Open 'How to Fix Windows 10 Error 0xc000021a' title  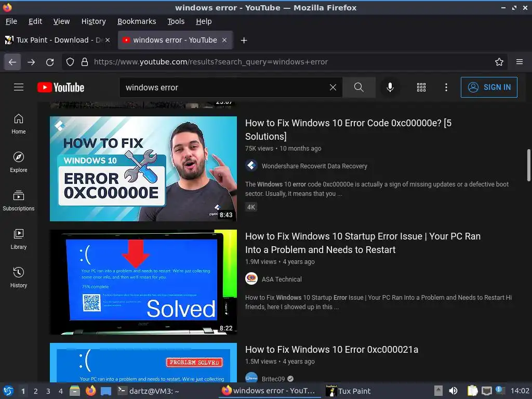point(332,350)
